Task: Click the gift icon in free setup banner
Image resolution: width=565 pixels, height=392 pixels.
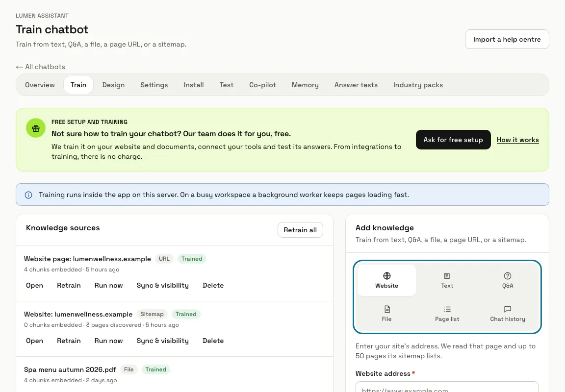Action: pos(36,128)
